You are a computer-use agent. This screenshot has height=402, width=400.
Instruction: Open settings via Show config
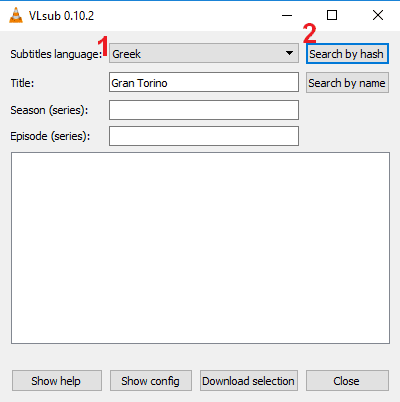click(151, 380)
